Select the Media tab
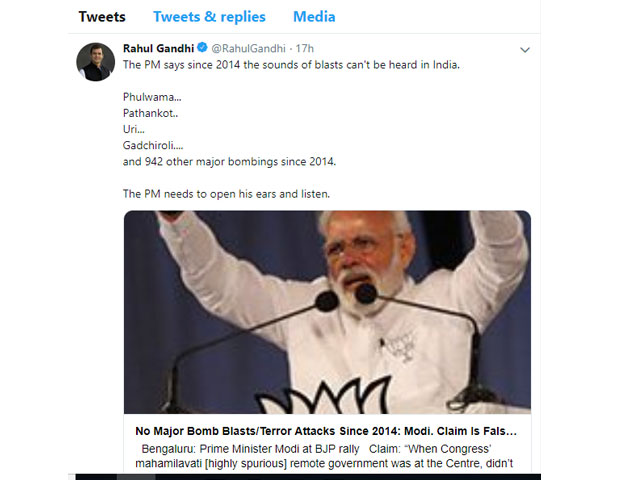 pyautogui.click(x=314, y=17)
